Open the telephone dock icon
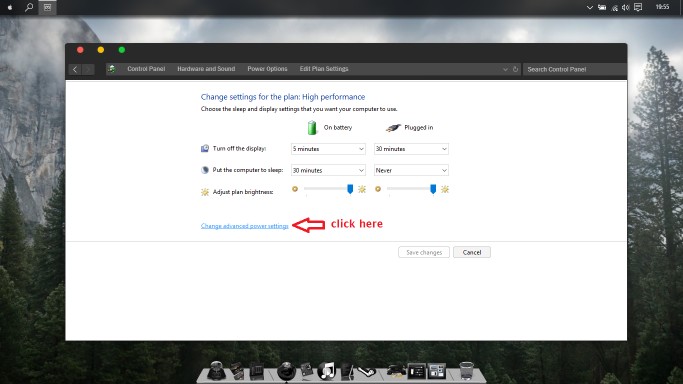Viewport: 683px width, 384px height. pos(396,371)
